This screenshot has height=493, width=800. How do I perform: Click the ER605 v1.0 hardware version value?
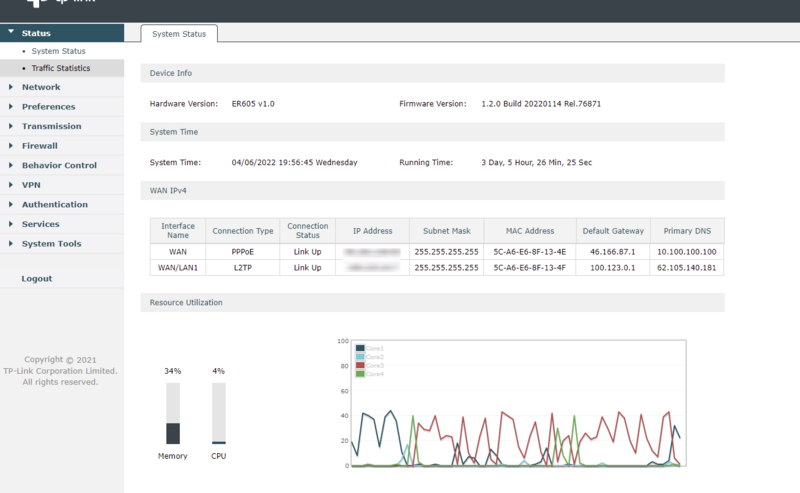(253, 104)
